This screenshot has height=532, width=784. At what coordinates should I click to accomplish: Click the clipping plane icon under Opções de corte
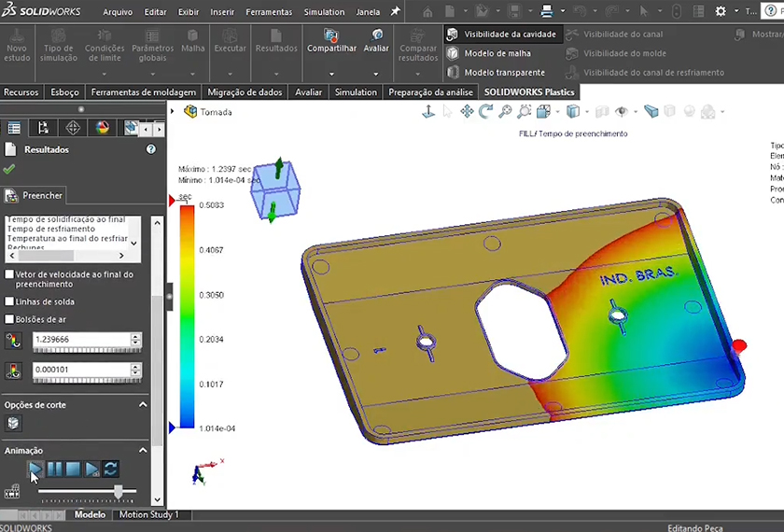13,423
